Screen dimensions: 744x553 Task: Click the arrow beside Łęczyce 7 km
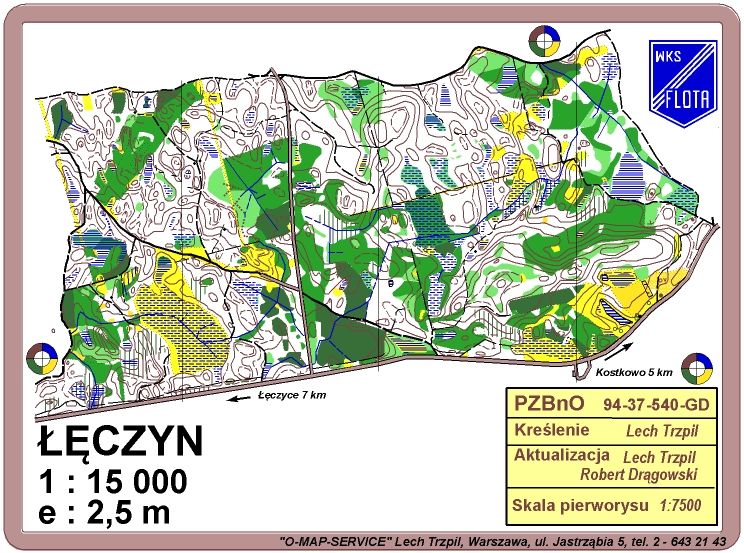(x=238, y=396)
